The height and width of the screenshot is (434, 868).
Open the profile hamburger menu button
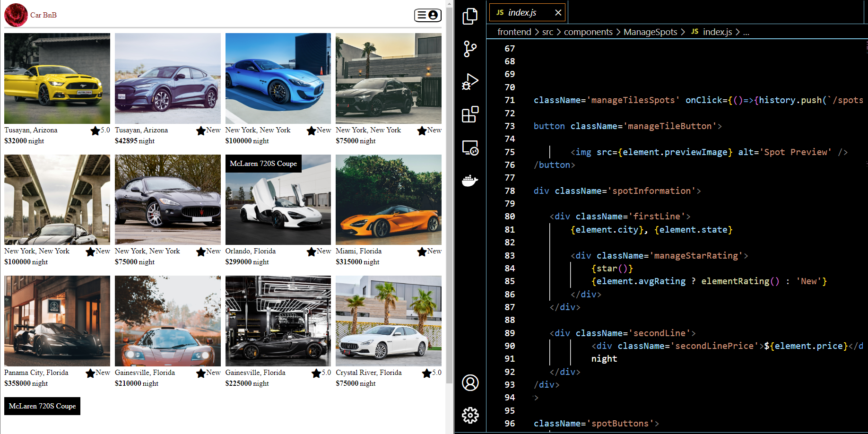[427, 15]
